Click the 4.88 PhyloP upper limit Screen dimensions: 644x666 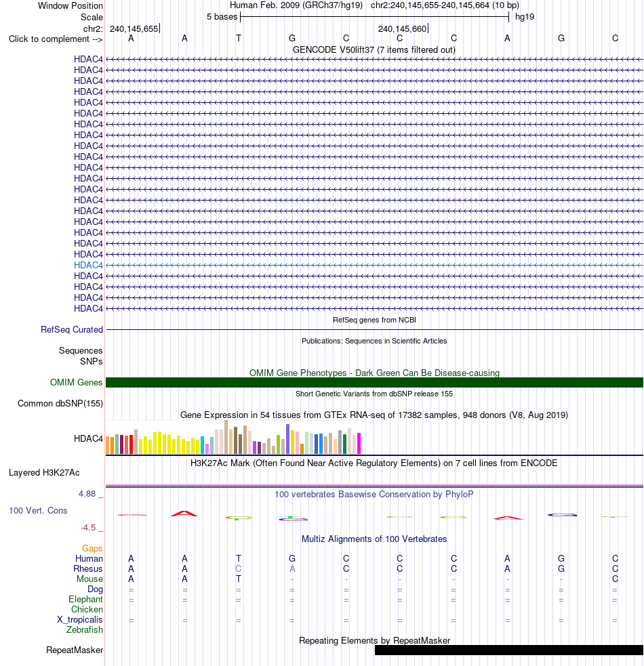87,493
